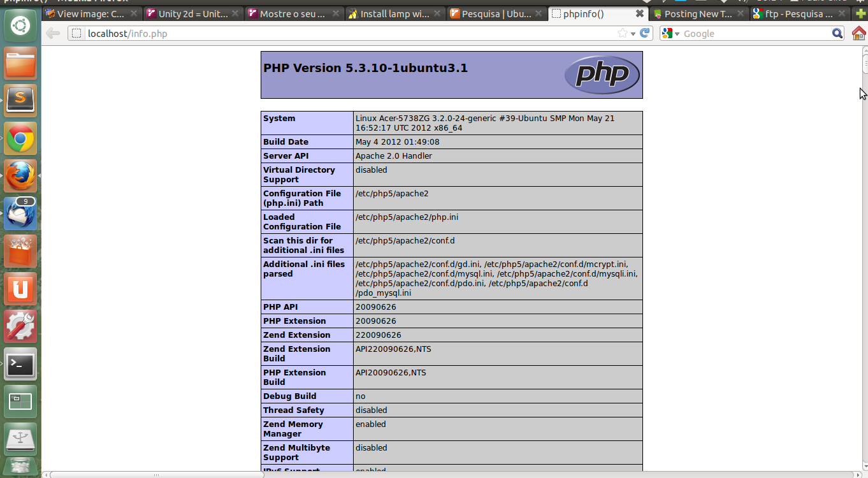
Task: Select Virtual Directory Support label
Action: pyautogui.click(x=299, y=175)
